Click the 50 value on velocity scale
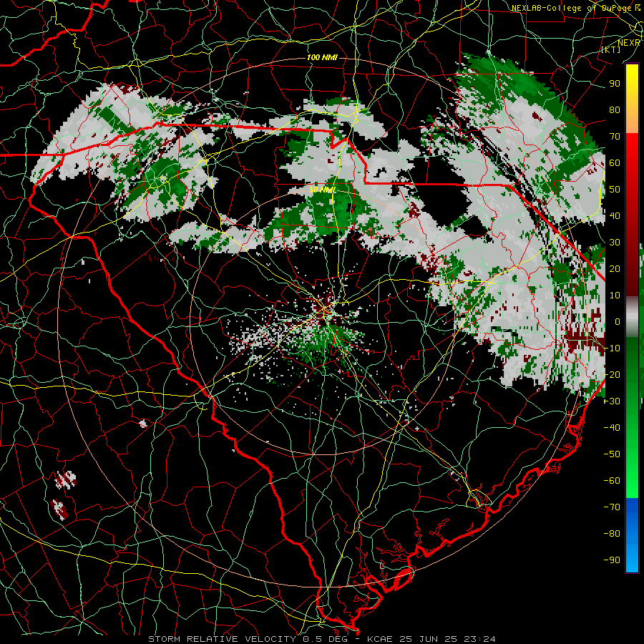The height and width of the screenshot is (644, 644). tap(615, 190)
